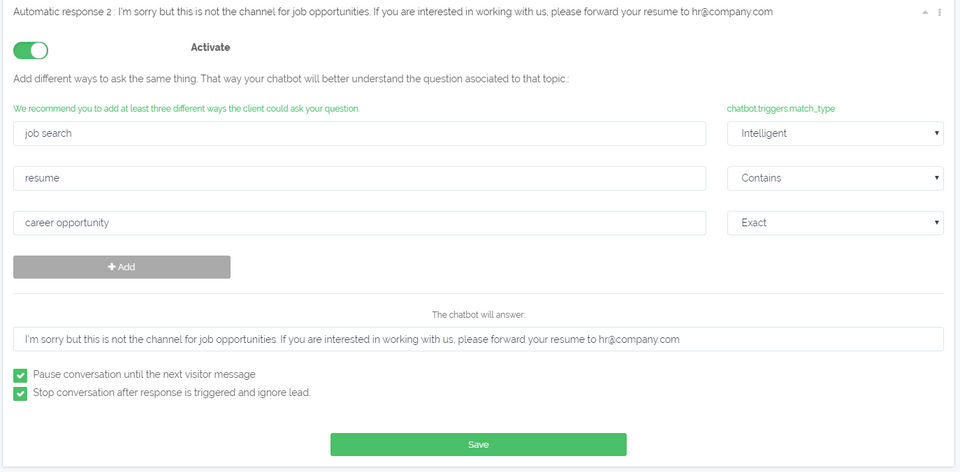Open the Exact match type dropdown

[x=835, y=223]
